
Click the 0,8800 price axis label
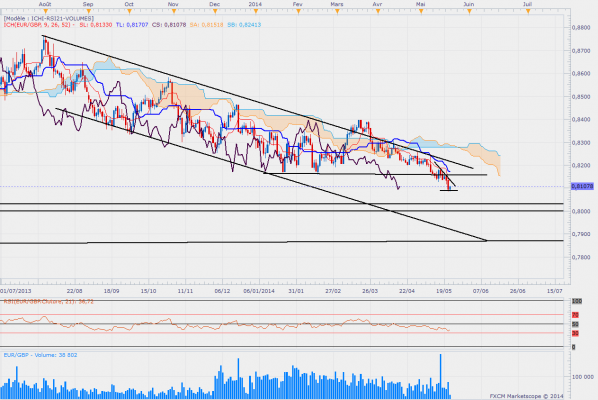click(581, 28)
